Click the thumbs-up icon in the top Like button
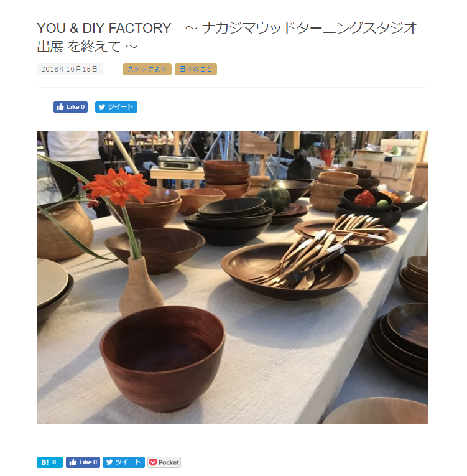The image size is (467, 476). pos(60,107)
